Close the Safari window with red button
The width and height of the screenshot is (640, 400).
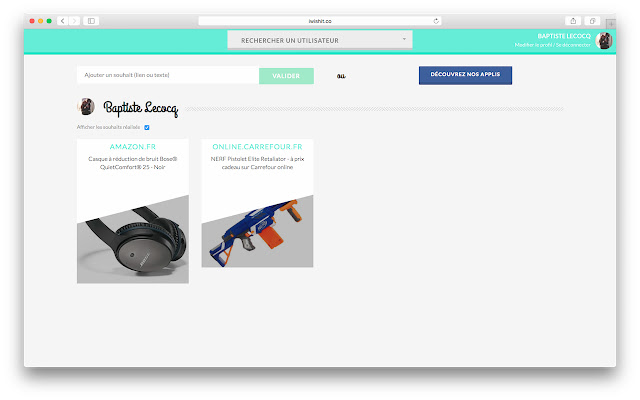[x=32, y=21]
